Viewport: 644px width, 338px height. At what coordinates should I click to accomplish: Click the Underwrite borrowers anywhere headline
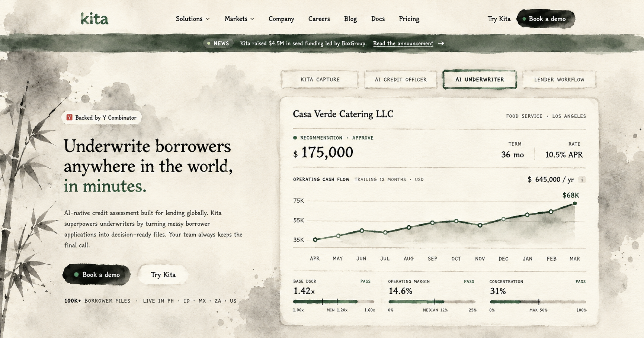tap(148, 166)
